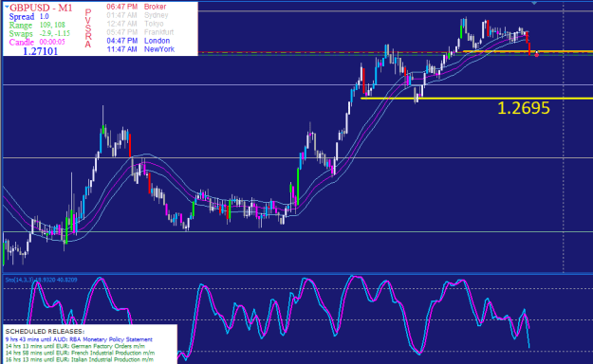Click the Sto(14,3,3) indicator label
Screen dimensions: 593x364
(41, 280)
